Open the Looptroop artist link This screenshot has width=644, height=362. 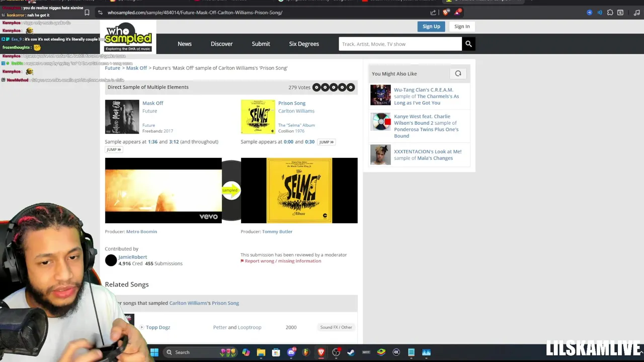[250, 327]
